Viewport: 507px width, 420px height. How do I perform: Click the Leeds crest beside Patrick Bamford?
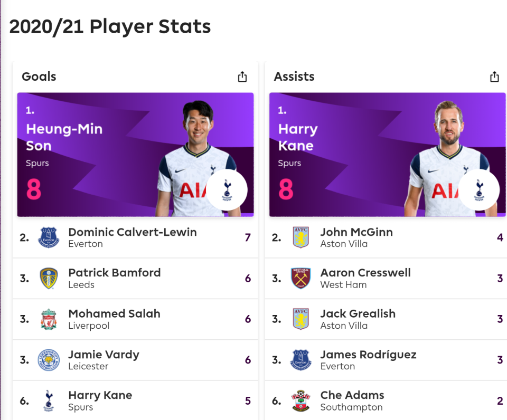pyautogui.click(x=49, y=278)
